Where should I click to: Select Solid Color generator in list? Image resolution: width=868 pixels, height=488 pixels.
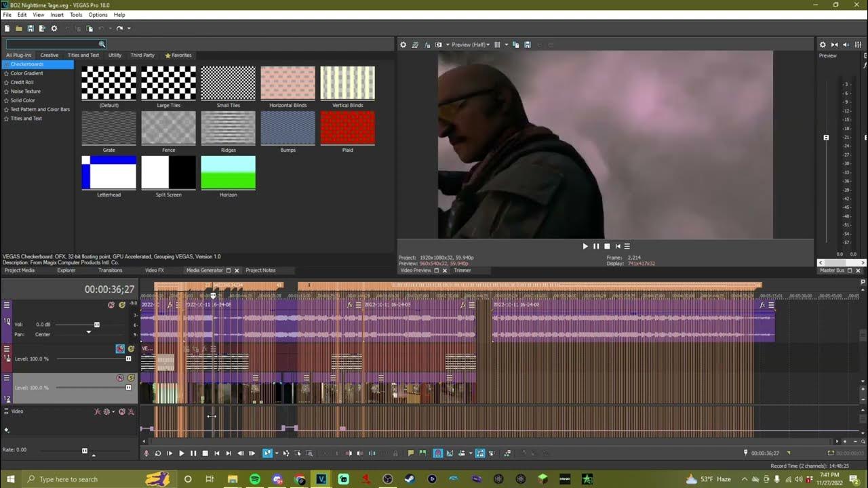pos(22,100)
